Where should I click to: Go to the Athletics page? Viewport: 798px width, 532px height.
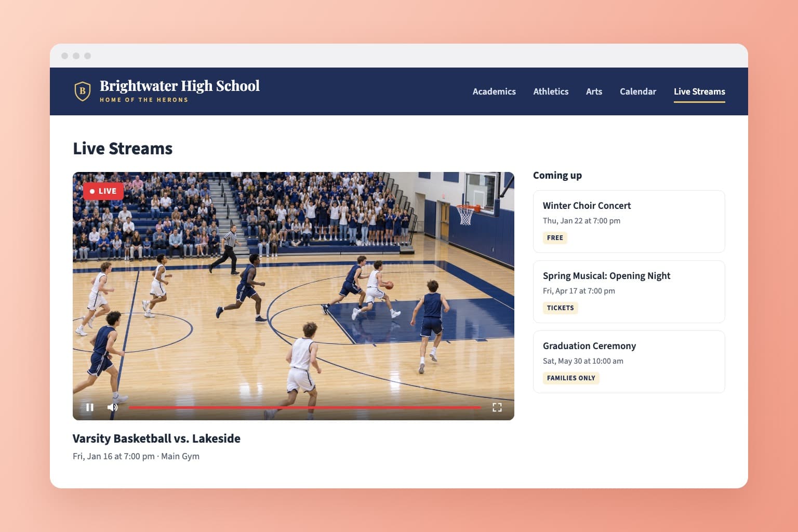(x=551, y=91)
